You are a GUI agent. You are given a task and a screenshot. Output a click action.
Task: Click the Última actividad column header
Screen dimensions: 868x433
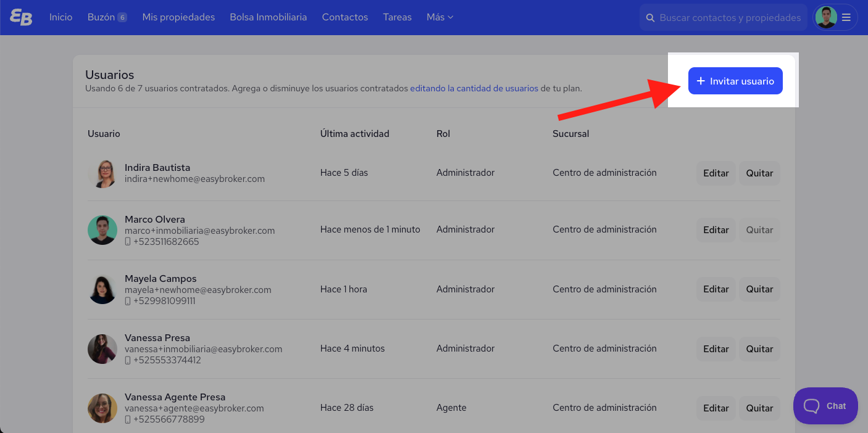354,134
